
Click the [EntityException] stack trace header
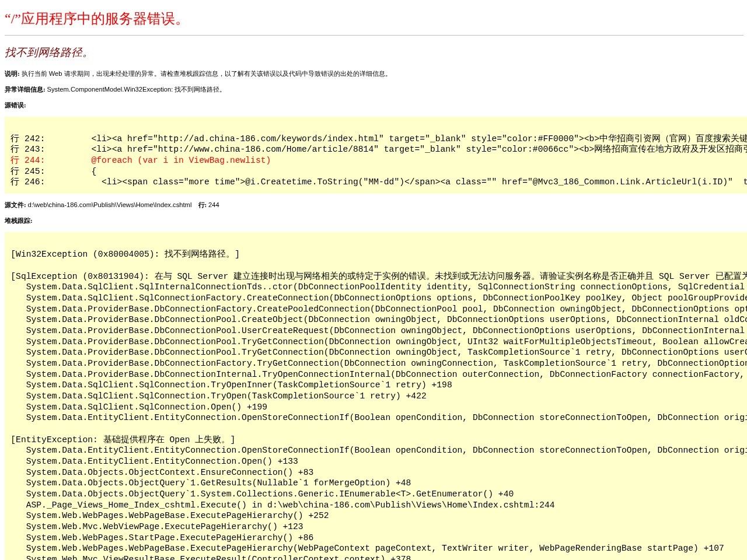(123, 440)
